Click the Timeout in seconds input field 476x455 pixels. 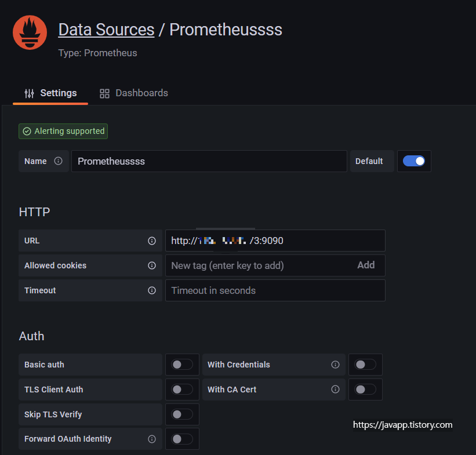coord(275,290)
